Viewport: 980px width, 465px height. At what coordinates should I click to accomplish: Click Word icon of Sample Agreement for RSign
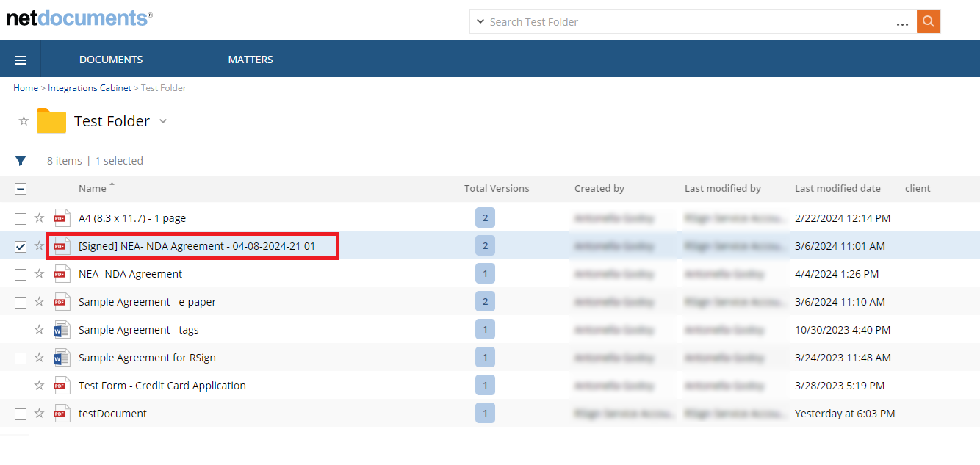point(62,358)
